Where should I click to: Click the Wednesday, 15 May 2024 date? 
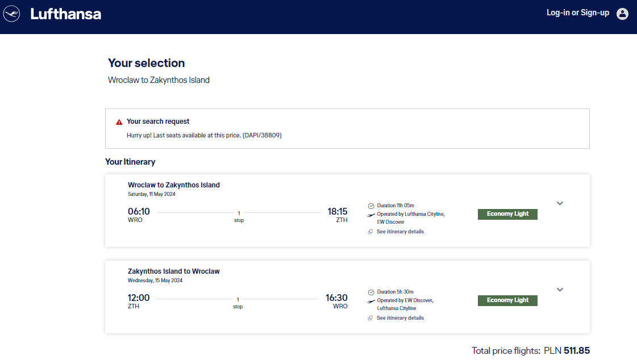(155, 281)
